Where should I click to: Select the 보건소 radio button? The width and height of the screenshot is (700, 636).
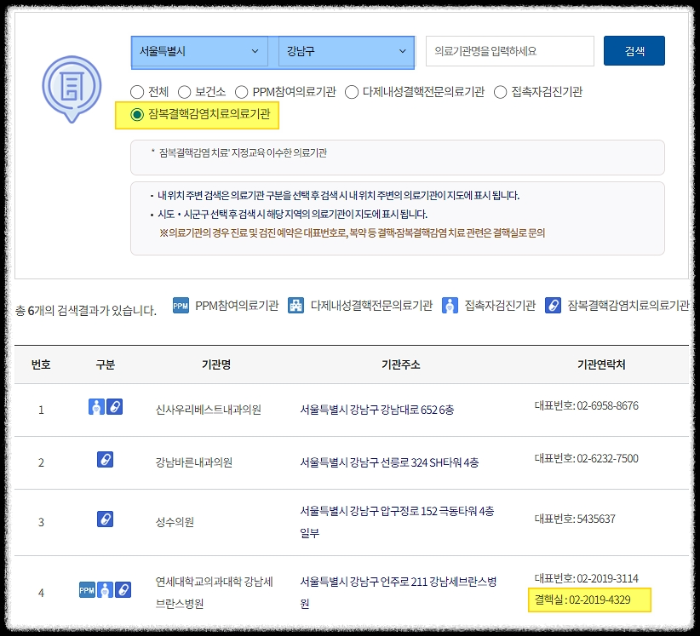pyautogui.click(x=184, y=92)
